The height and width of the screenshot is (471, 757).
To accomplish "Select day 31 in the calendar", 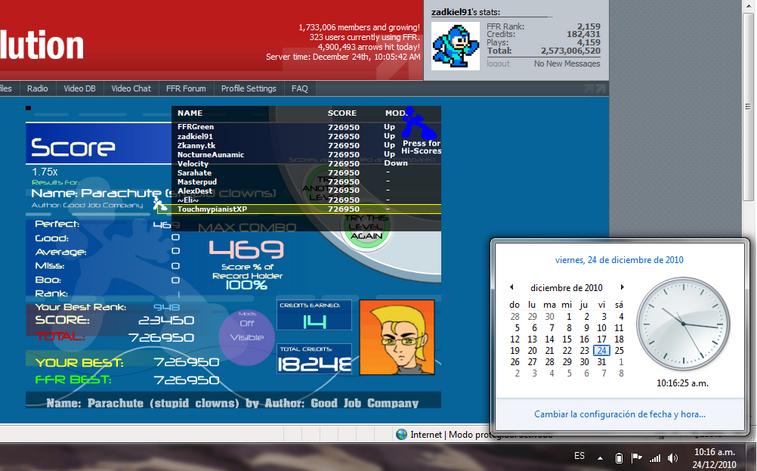I will (x=602, y=362).
